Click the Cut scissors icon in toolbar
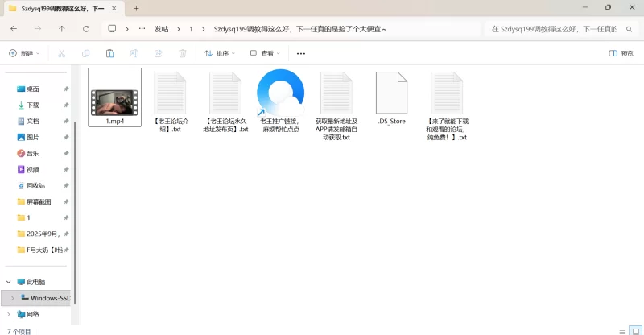The image size is (644, 335). click(61, 53)
